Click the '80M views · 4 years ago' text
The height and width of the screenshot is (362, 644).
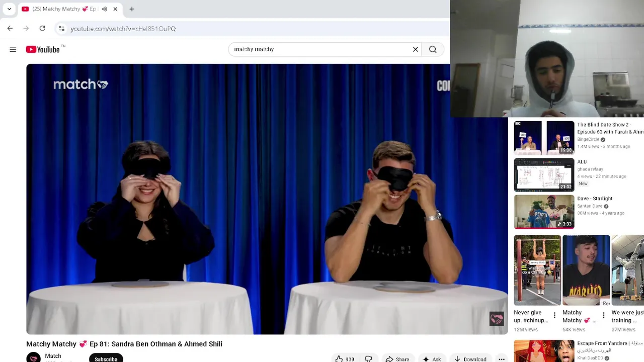601,213
